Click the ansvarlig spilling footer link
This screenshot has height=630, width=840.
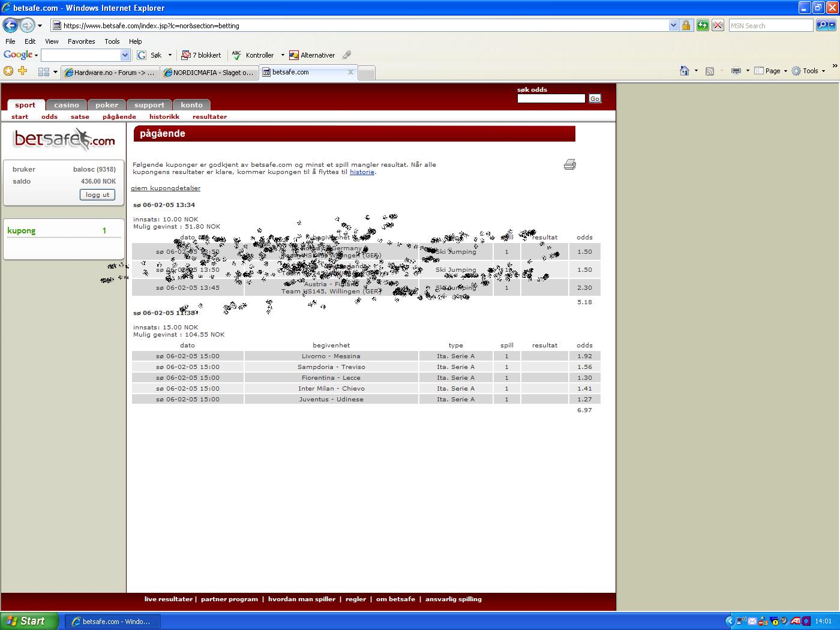coord(454,599)
